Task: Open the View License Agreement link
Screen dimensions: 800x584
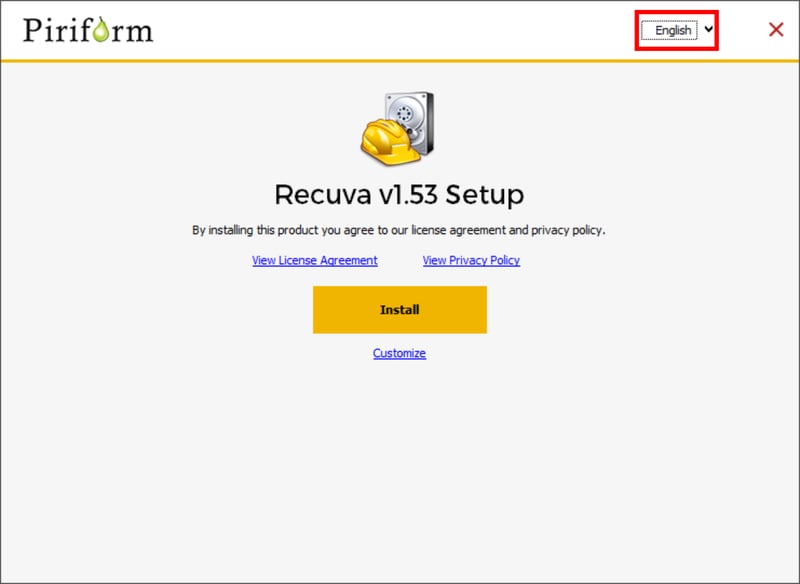Action: point(315,260)
